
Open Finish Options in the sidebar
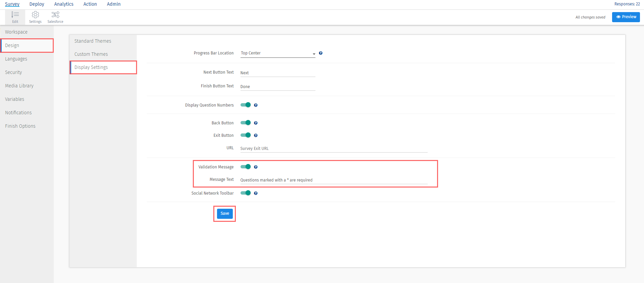tap(20, 126)
